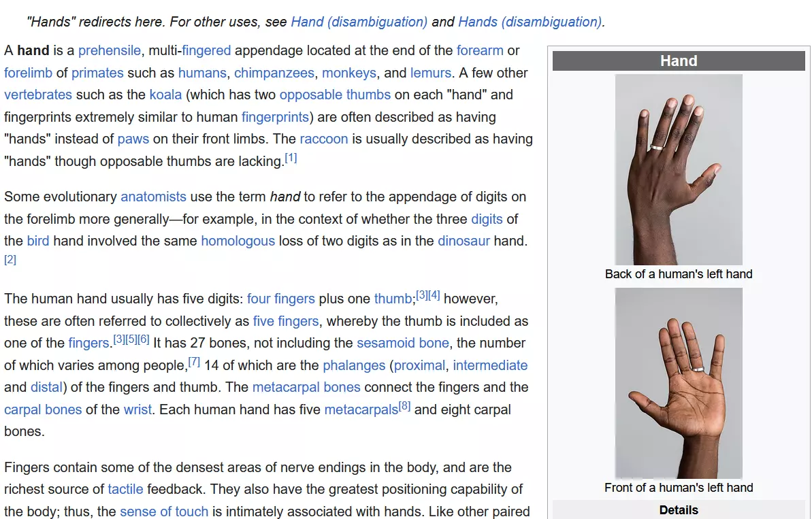
Task: Open the four fingers link
Action: [x=280, y=299]
